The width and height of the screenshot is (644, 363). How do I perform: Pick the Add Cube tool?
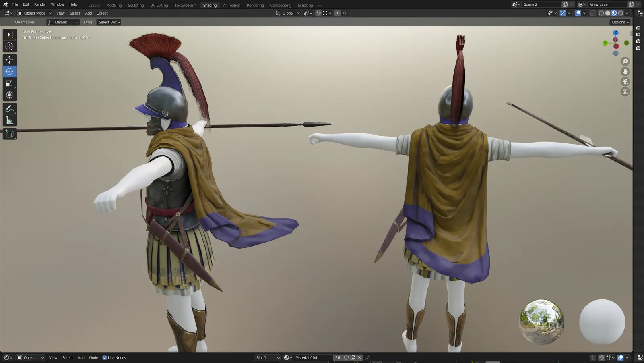pos(9,134)
